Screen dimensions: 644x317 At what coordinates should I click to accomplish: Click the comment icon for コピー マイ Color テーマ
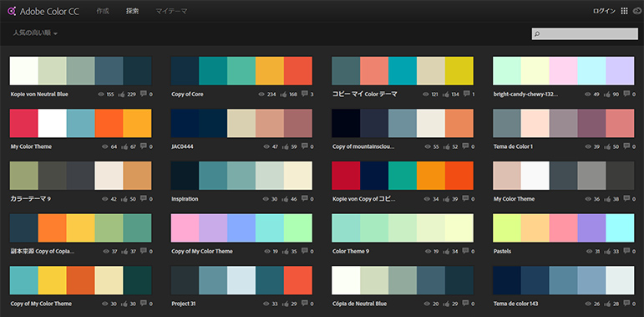[465, 94]
